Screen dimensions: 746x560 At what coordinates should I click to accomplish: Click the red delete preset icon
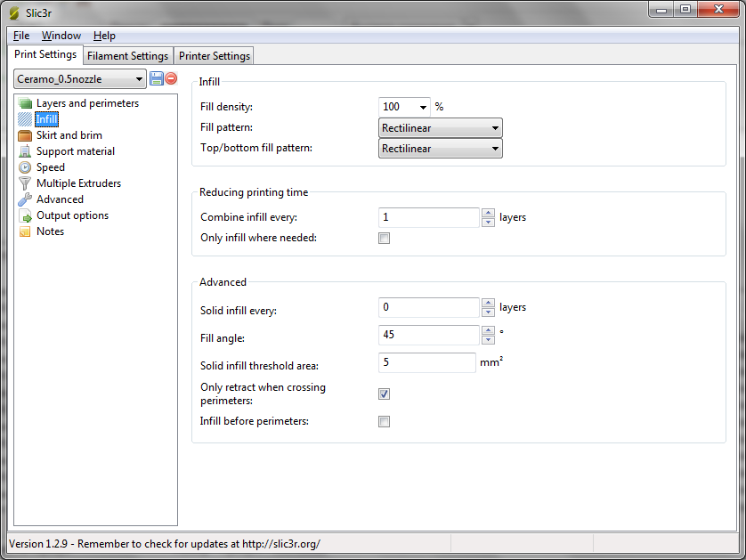click(171, 78)
